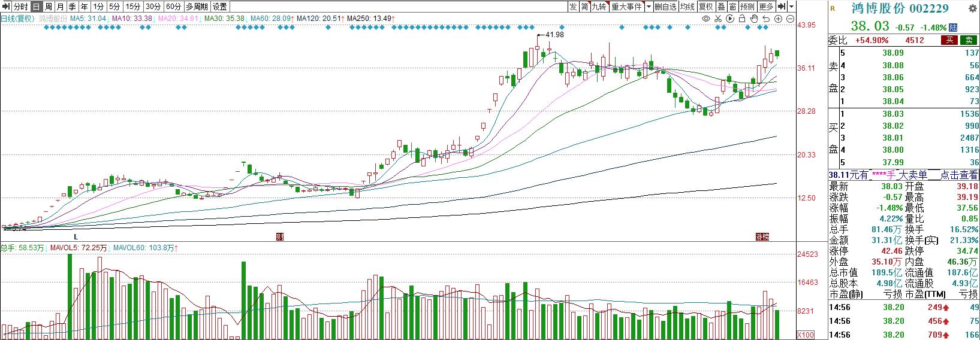Select the buy level 3 volume 2487
Image resolution: width=980 pixels, height=340 pixels.
tap(968, 138)
